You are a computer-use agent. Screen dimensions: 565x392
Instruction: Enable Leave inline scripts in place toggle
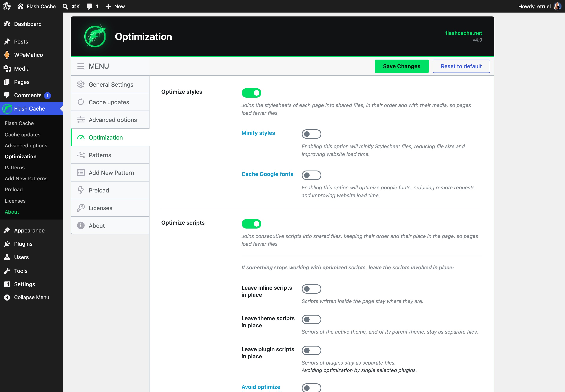(311, 289)
